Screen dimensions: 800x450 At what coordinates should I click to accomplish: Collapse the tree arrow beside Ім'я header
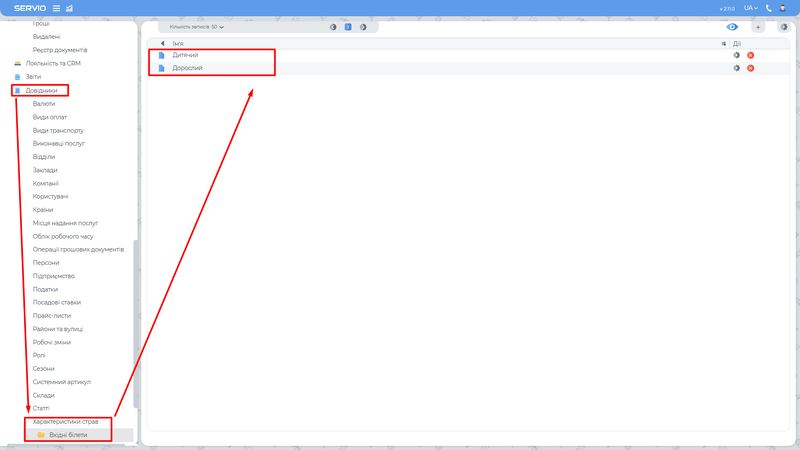pos(162,43)
